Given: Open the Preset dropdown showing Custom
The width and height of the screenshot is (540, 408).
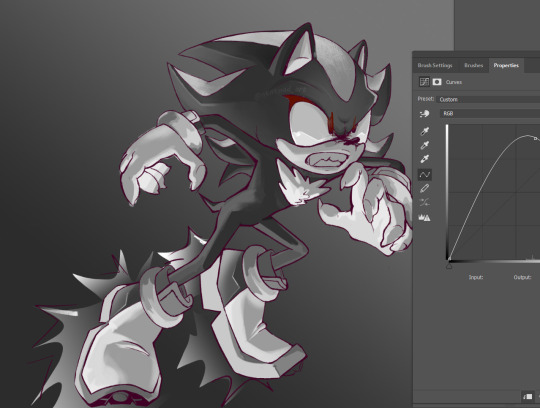Looking at the screenshot, I should pos(489,99).
